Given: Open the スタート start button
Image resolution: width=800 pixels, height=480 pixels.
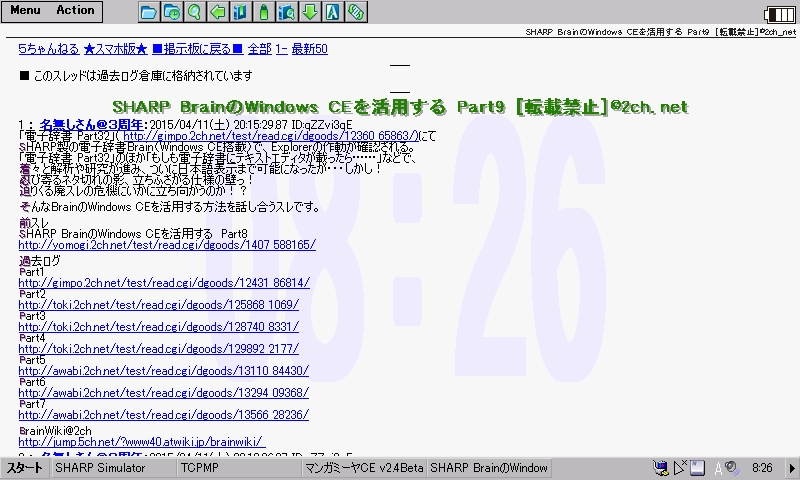Looking at the screenshot, I should click(x=24, y=468).
